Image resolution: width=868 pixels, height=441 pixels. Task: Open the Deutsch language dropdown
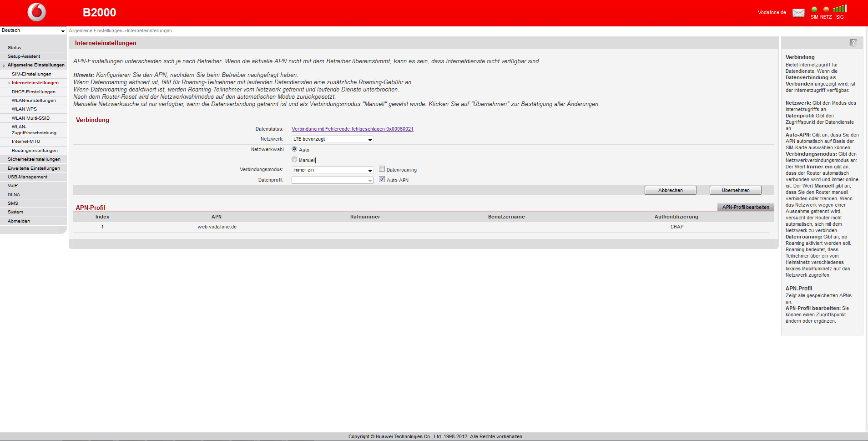pyautogui.click(x=33, y=30)
